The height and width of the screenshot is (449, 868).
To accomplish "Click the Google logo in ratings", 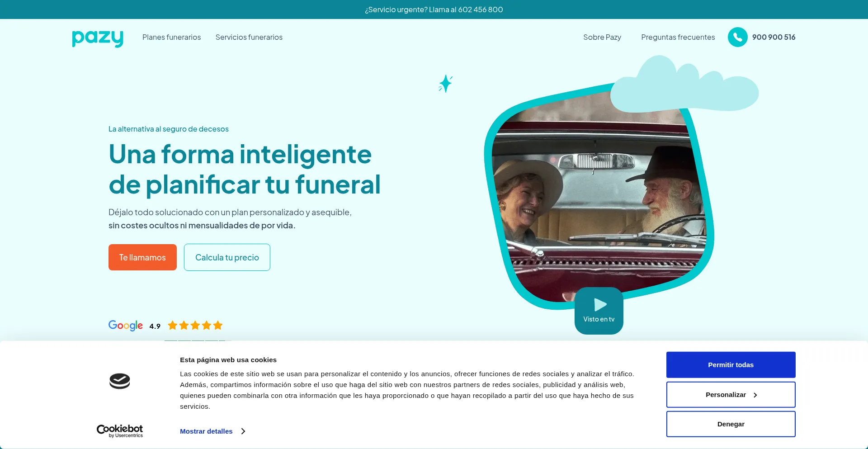I will (x=126, y=326).
